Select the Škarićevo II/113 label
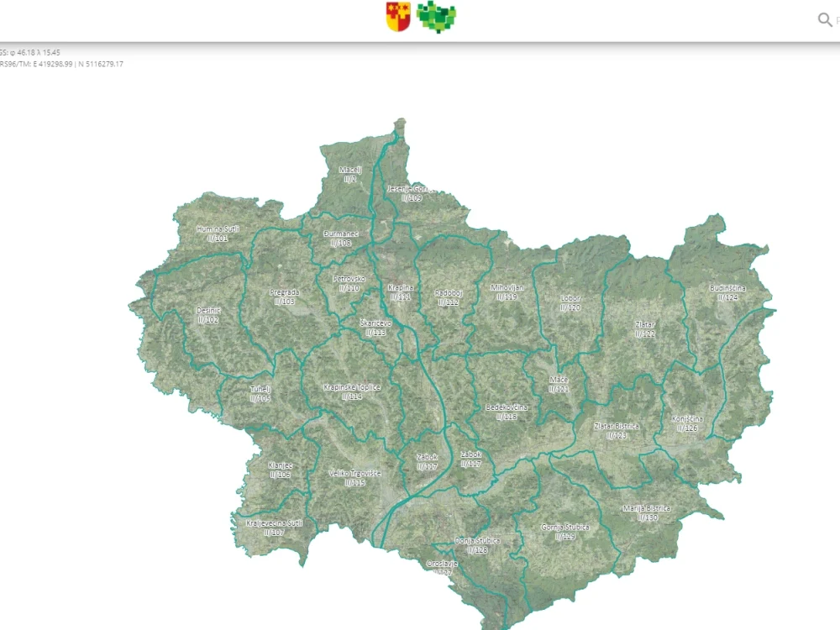The image size is (840, 630). coord(375,328)
